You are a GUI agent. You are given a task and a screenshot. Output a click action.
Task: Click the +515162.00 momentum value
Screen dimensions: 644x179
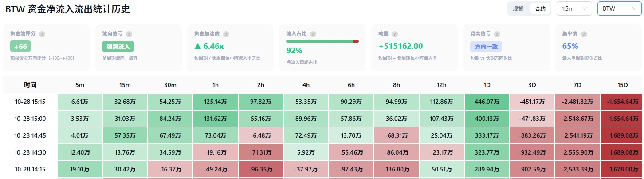pos(401,46)
